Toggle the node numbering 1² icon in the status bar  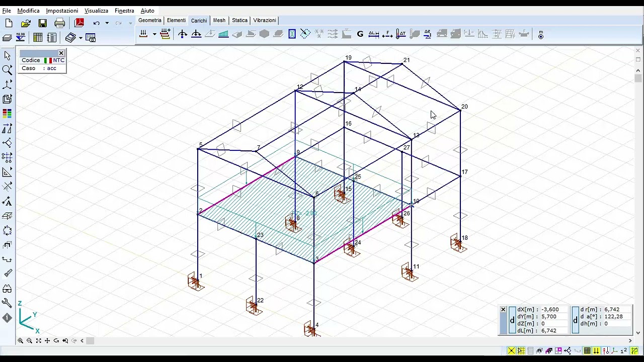(x=624, y=351)
